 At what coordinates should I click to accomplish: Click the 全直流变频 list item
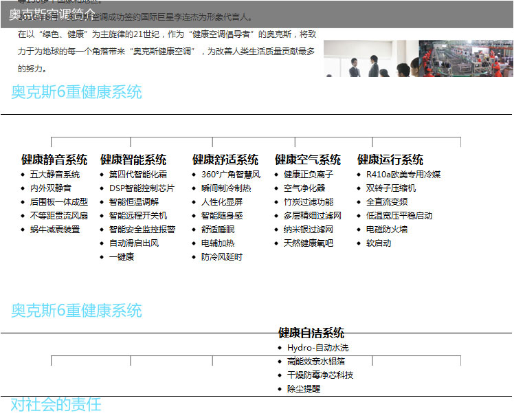[x=387, y=202]
